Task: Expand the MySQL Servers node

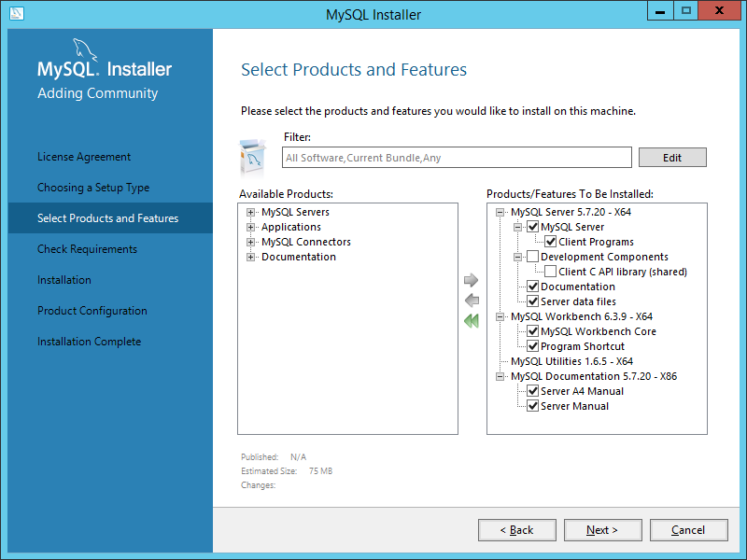Action: [250, 213]
